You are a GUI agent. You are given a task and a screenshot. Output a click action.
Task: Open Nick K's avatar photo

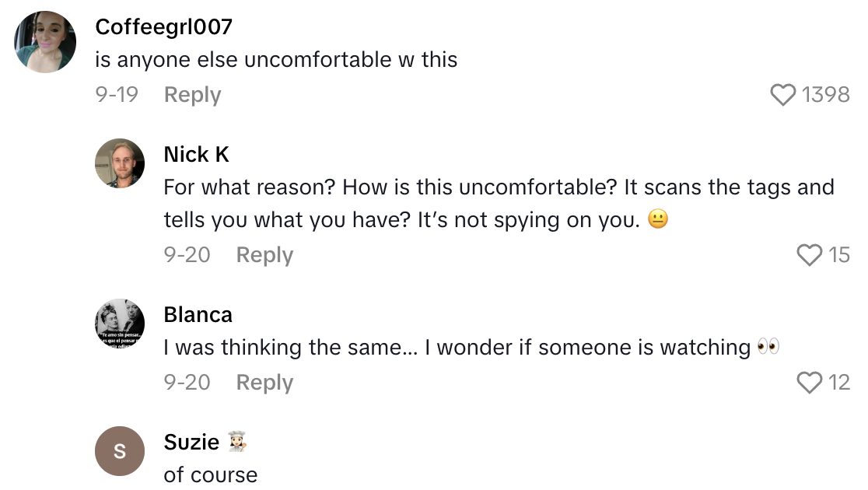click(x=120, y=163)
